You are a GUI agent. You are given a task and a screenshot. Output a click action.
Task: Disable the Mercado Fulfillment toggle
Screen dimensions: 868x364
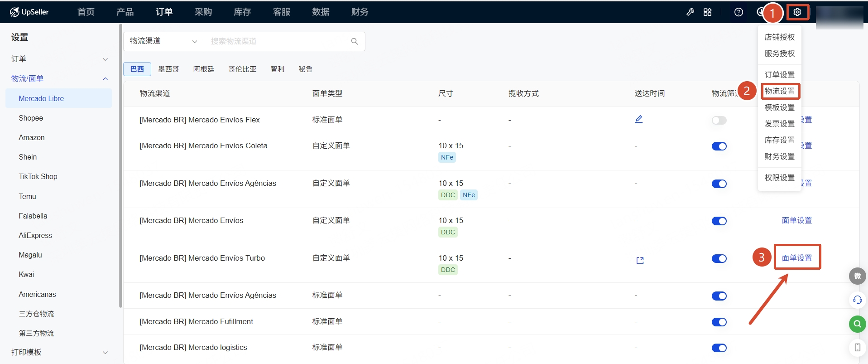click(719, 322)
